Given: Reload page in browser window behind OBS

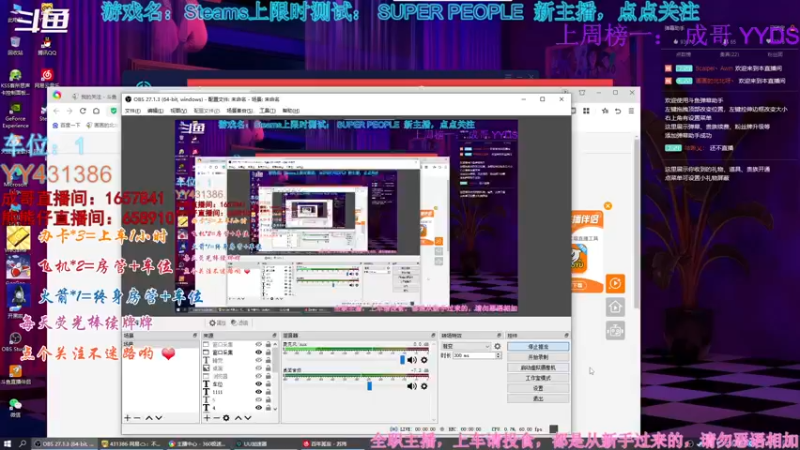Looking at the screenshot, I should pos(83,111).
